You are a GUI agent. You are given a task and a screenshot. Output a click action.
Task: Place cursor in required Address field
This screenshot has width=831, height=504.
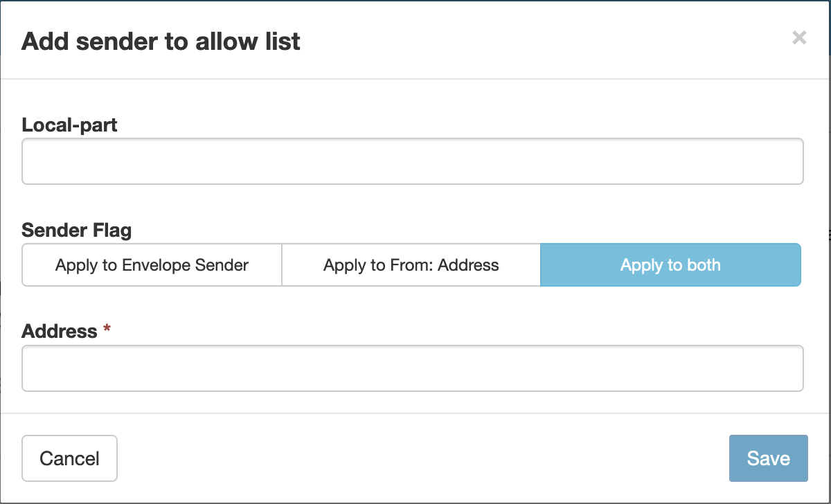click(x=413, y=368)
